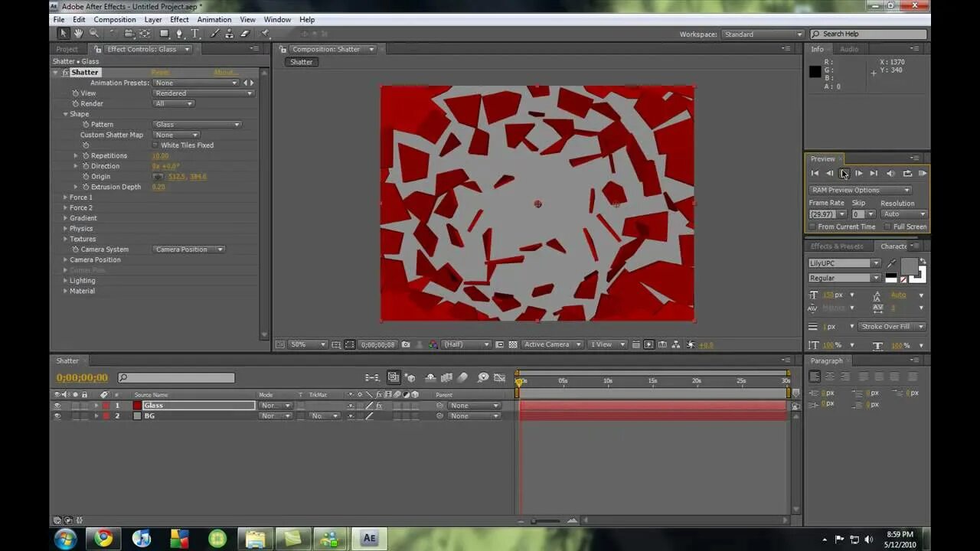Jump to first frame in Preview
The image size is (980, 551).
point(815,174)
